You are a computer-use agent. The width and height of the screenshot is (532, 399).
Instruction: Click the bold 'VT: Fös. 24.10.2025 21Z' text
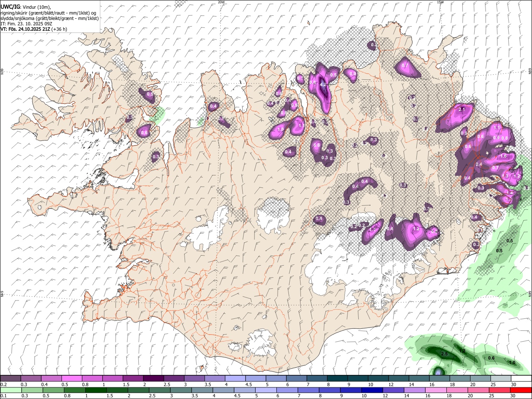[x=25, y=29]
